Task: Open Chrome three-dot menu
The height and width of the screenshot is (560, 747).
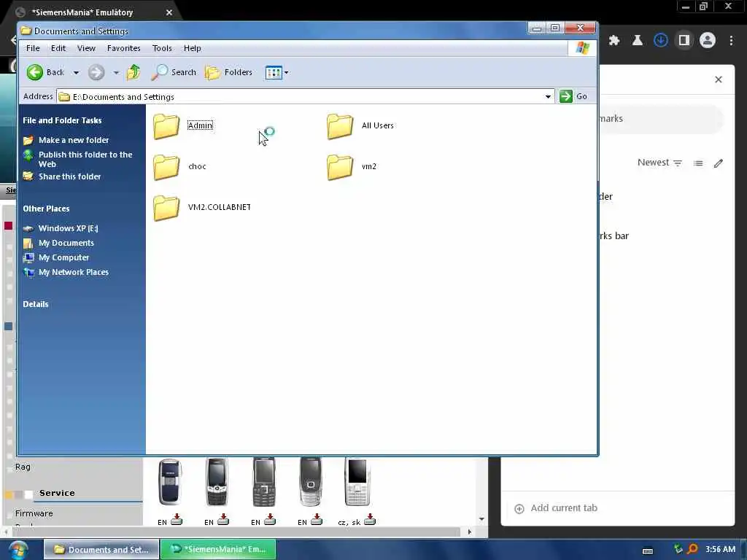Action: [x=731, y=41]
